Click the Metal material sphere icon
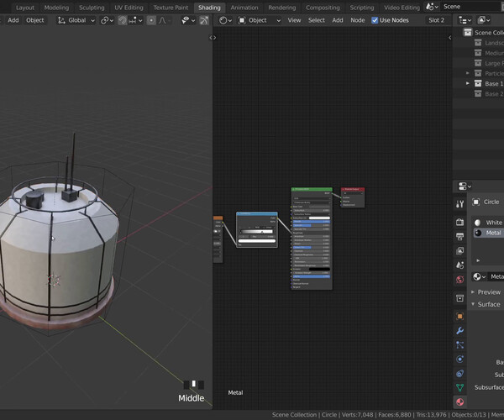This screenshot has width=504, height=420. [x=478, y=233]
